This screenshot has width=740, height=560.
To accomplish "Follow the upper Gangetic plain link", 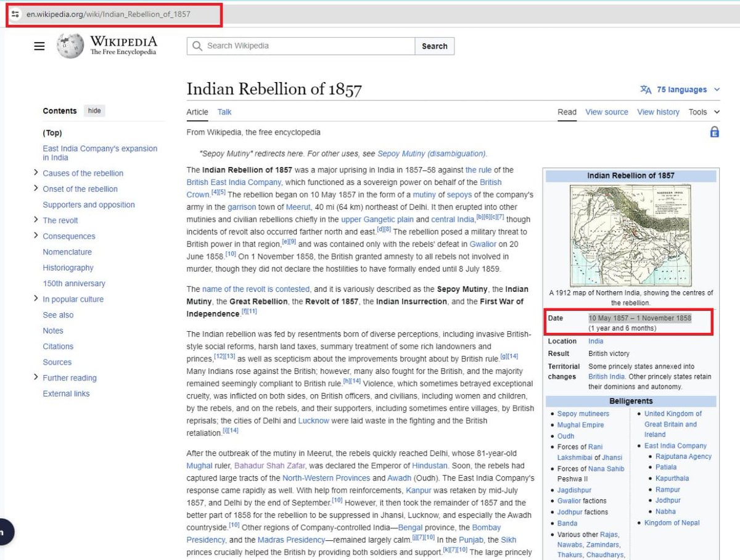I will [377, 219].
